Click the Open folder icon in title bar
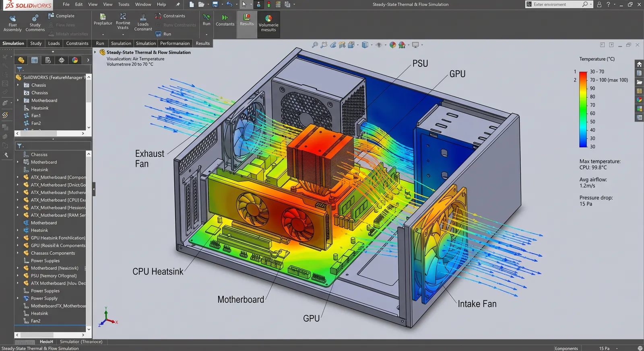The image size is (644, 351). pos(201,4)
